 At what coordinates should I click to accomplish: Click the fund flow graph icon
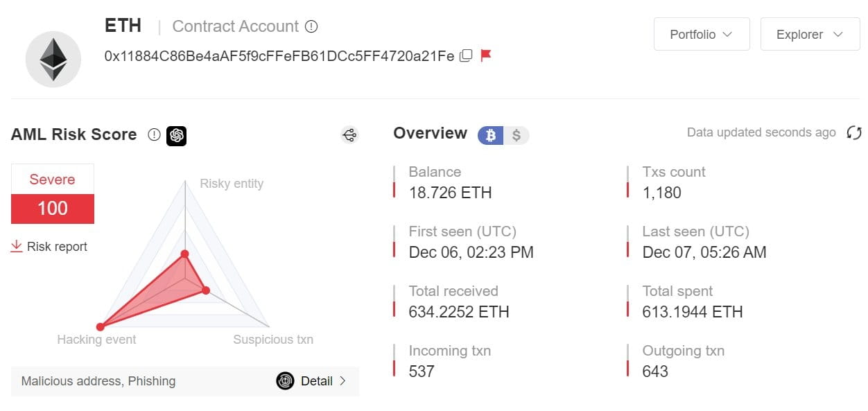pos(350,135)
